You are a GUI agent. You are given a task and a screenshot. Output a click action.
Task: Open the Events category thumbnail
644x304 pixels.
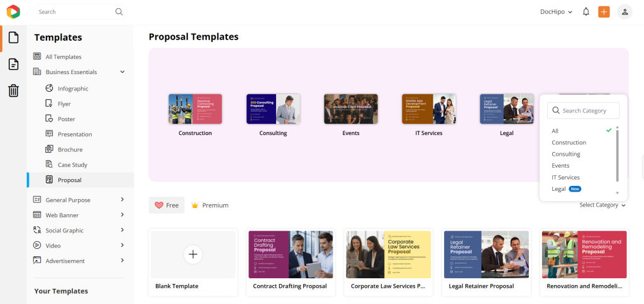(351, 109)
